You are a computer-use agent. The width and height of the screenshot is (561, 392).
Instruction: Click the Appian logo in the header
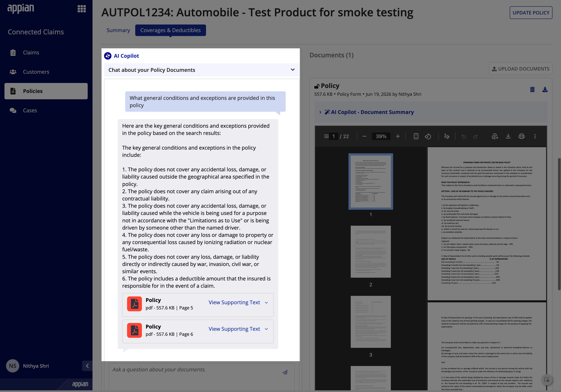pyautogui.click(x=20, y=9)
